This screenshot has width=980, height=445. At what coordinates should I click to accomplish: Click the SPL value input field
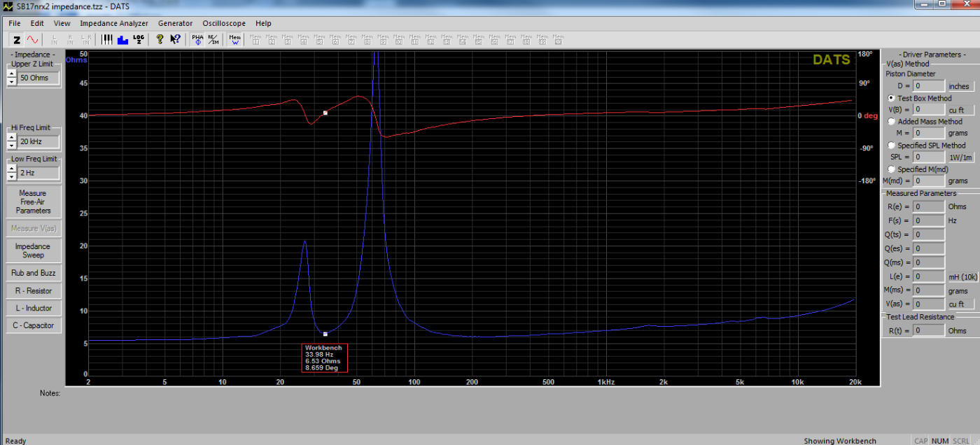[928, 157]
